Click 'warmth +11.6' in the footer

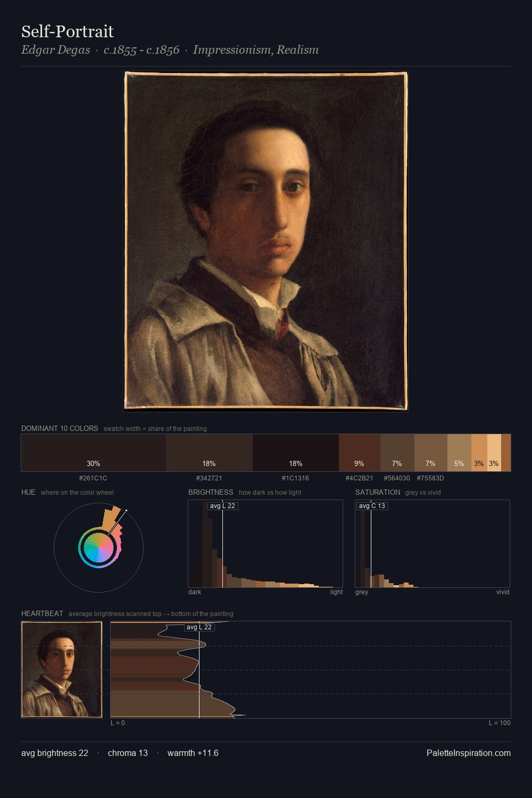point(193,753)
